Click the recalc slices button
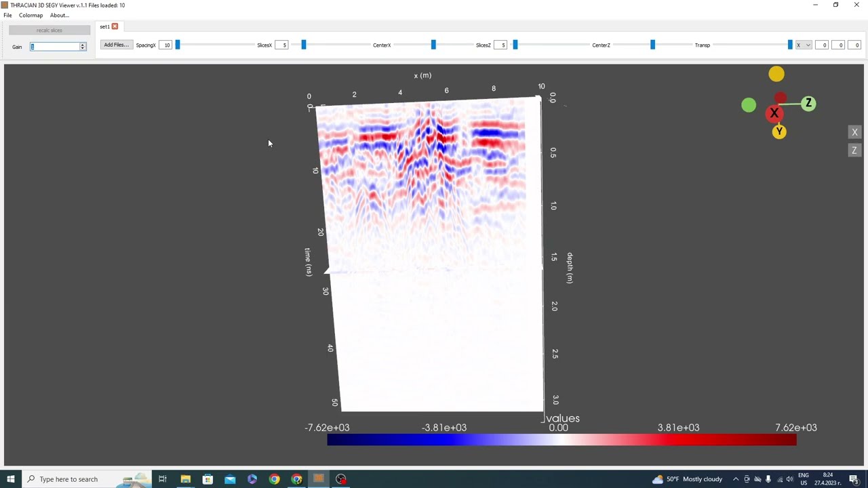 click(50, 30)
